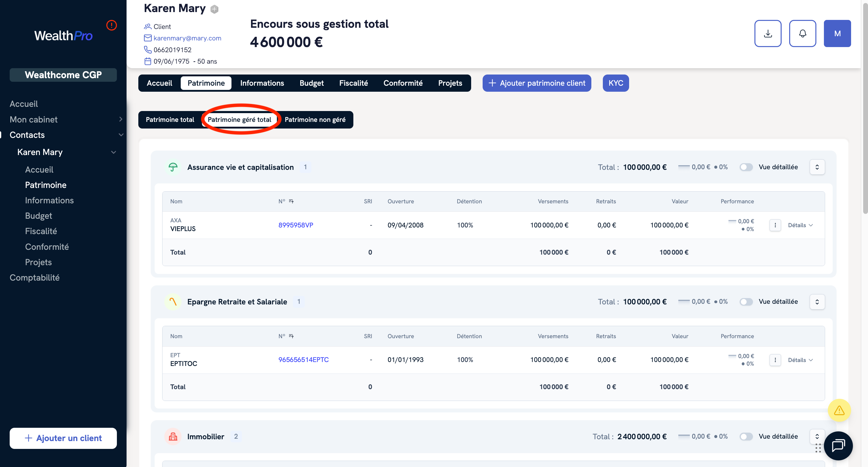
Task: Open three-dot menu for EPTITOC row
Action: (775, 360)
